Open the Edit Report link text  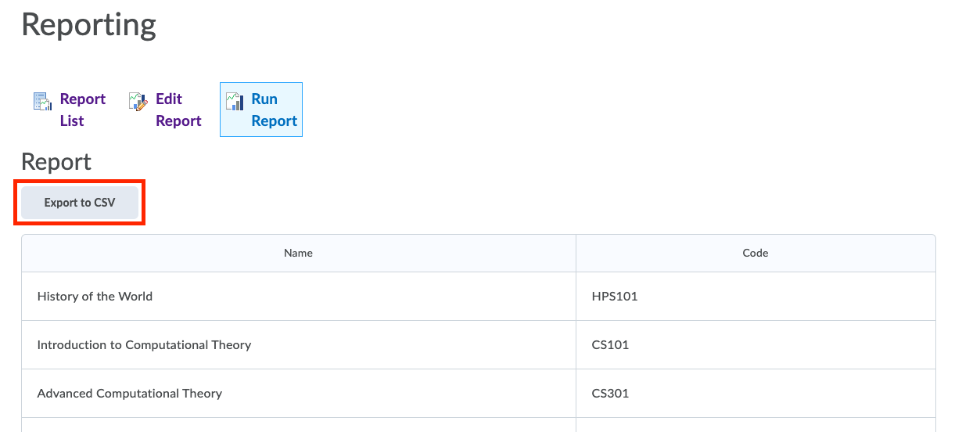(x=178, y=110)
